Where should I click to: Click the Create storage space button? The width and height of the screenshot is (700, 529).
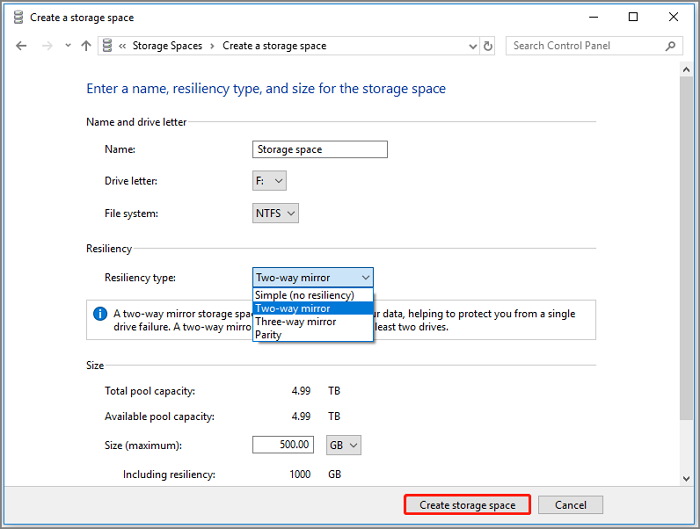pos(467,505)
